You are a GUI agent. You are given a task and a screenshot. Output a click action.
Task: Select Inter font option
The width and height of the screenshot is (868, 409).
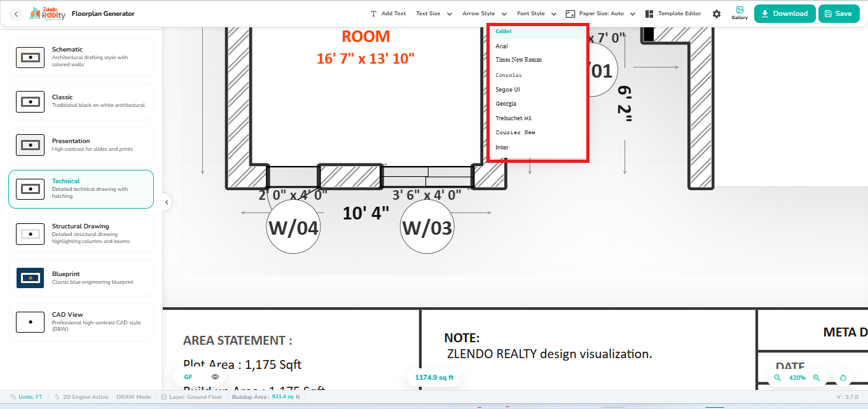coord(537,148)
